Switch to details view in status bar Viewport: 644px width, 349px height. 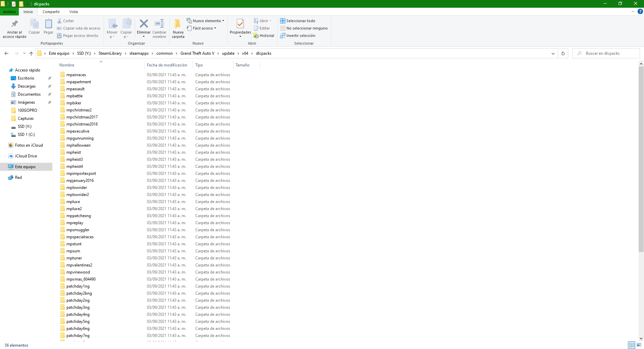pos(632,345)
